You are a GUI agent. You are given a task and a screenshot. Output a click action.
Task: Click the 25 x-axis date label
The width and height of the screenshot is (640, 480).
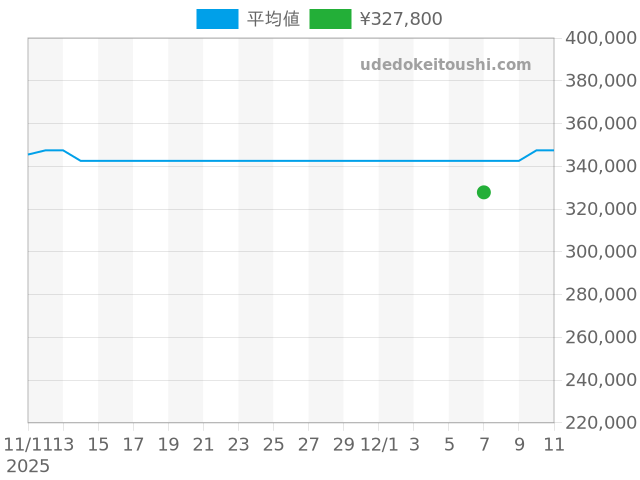[273, 444]
